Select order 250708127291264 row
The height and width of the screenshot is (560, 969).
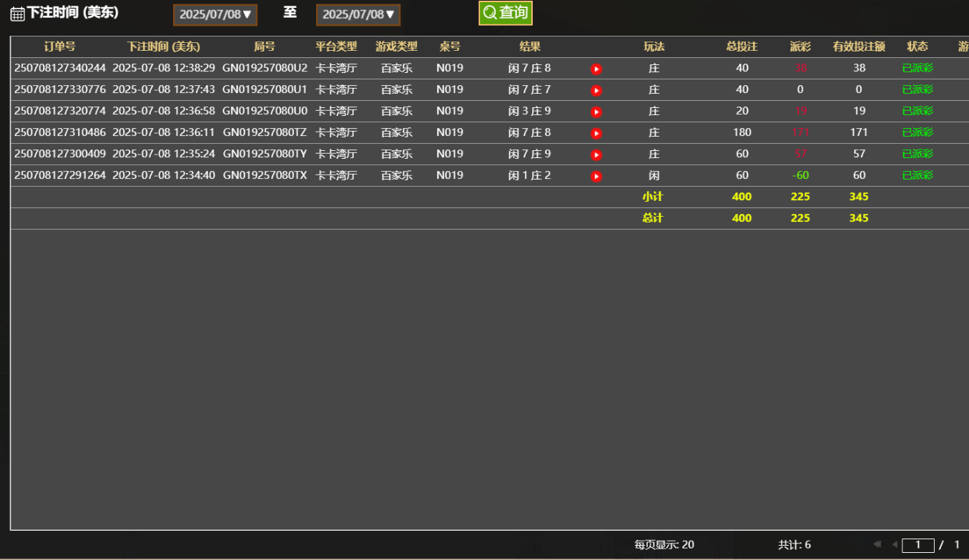tap(60, 176)
